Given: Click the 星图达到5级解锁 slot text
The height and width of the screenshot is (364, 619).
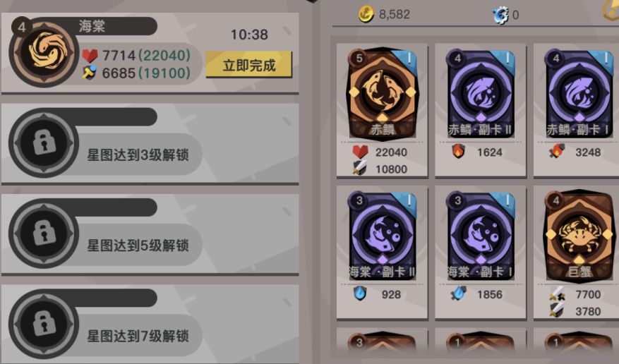Looking at the screenshot, I should tap(138, 245).
